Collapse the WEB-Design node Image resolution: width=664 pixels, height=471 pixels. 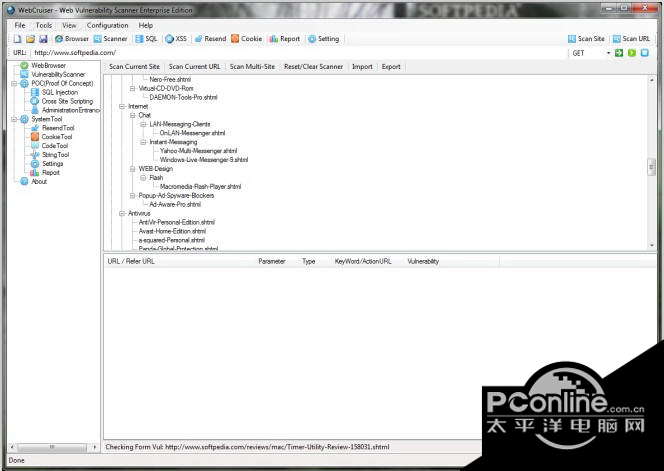[x=133, y=169]
